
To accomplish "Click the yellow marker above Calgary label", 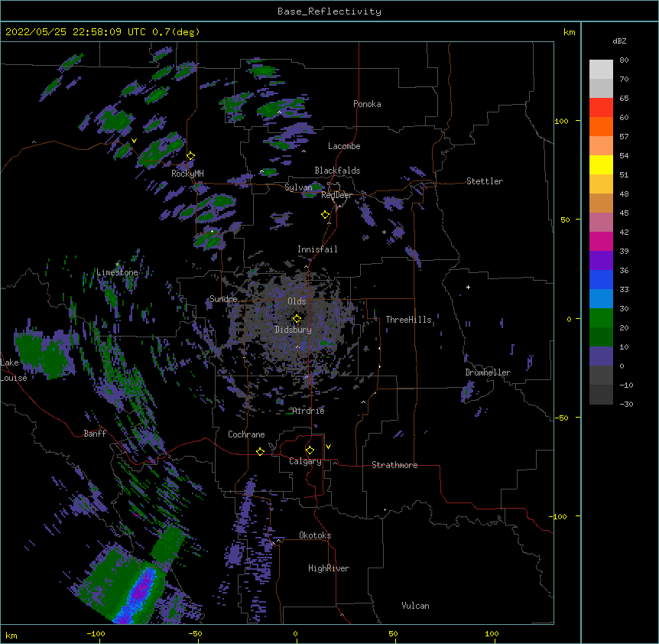I will click(x=310, y=450).
